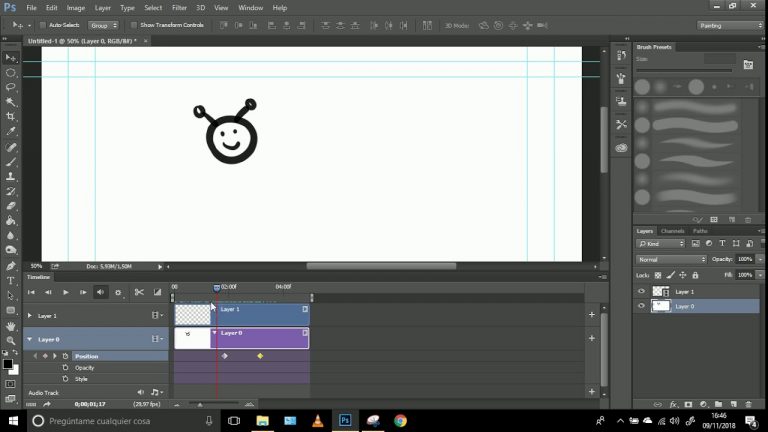768x432 pixels.
Task: Select the Zoom tool
Action: [10, 340]
